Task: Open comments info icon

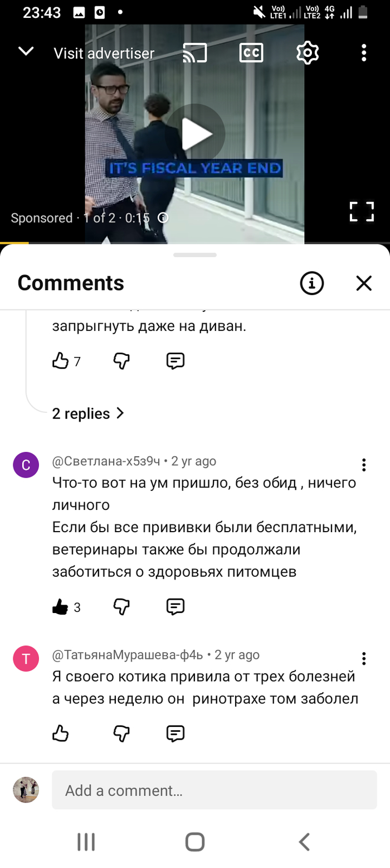Action: [312, 283]
